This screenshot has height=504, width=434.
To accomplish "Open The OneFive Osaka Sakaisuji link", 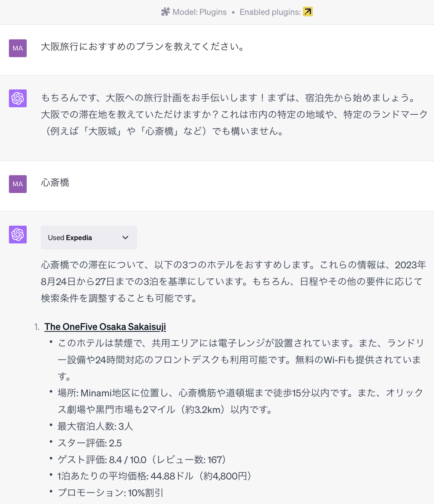I will tap(105, 327).
